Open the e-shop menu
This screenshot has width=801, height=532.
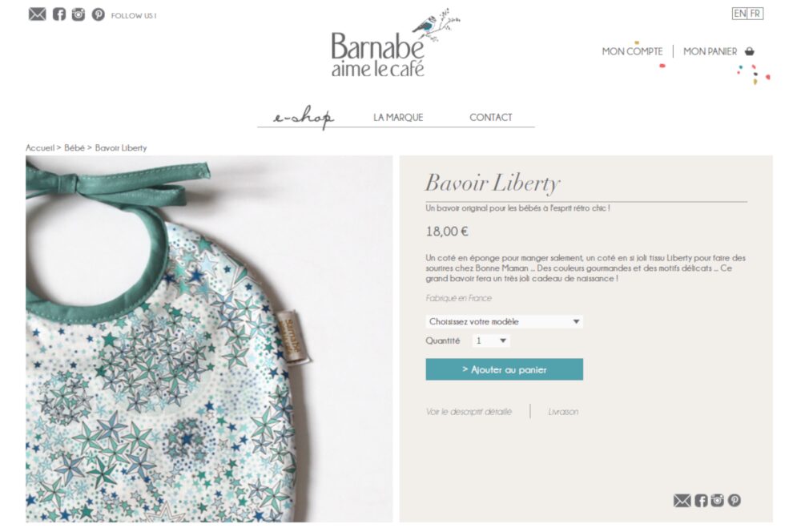click(304, 117)
